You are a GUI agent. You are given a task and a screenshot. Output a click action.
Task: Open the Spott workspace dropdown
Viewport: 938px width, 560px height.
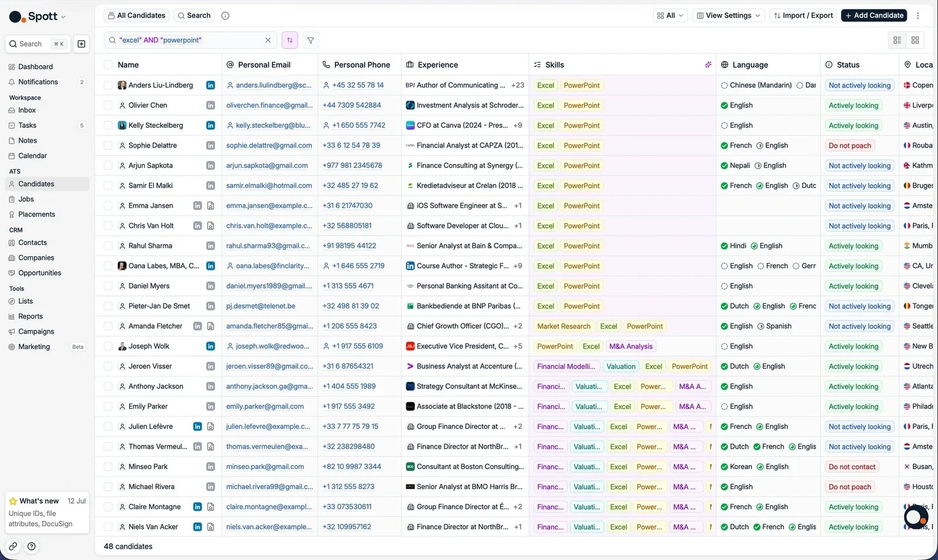click(38, 16)
